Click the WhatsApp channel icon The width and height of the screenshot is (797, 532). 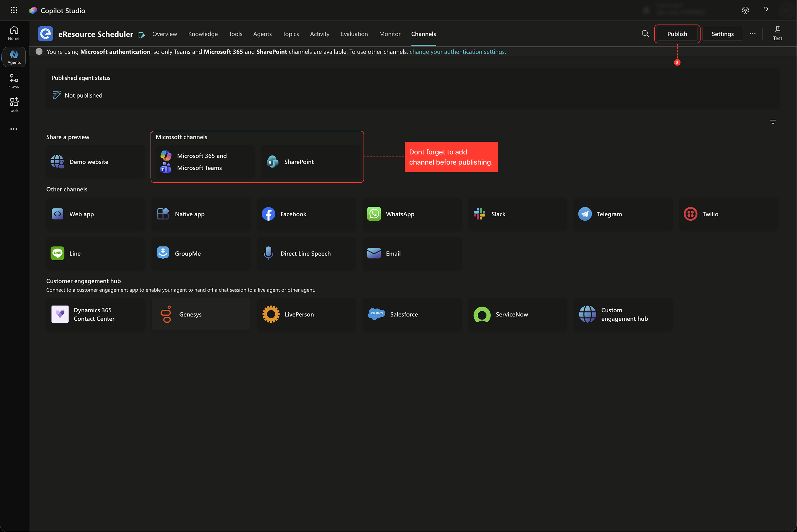click(x=374, y=214)
